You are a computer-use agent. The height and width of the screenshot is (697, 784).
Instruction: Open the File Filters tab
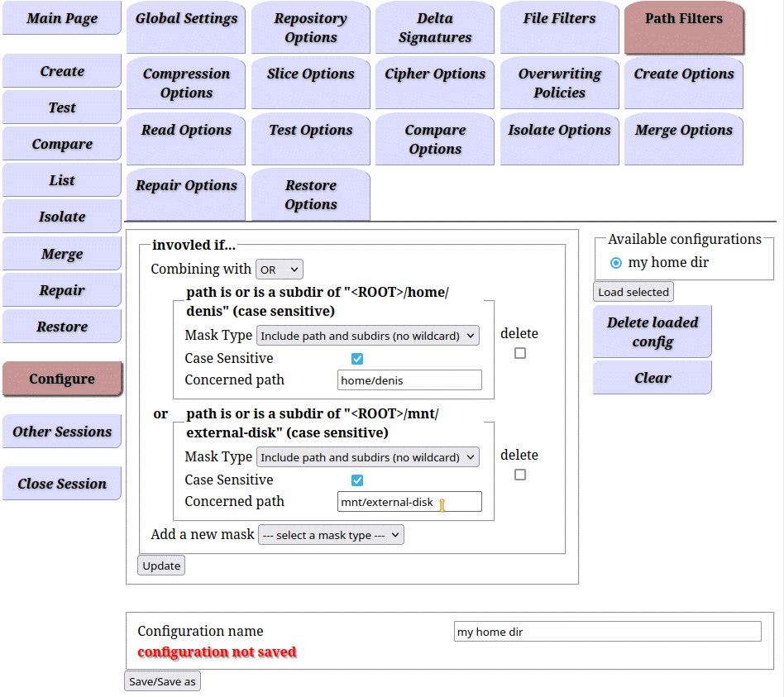click(560, 27)
